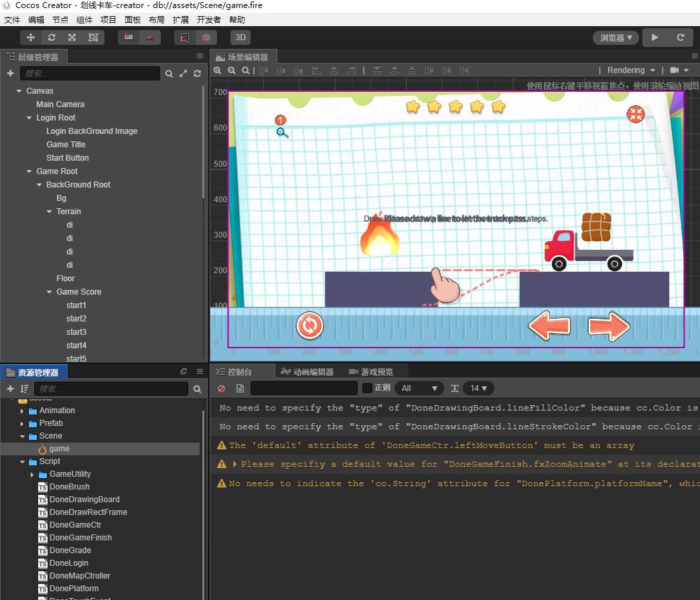This screenshot has width=700, height=600.
Task: Collapse the Game Score node in the hierarchy
Action: pyautogui.click(x=48, y=291)
